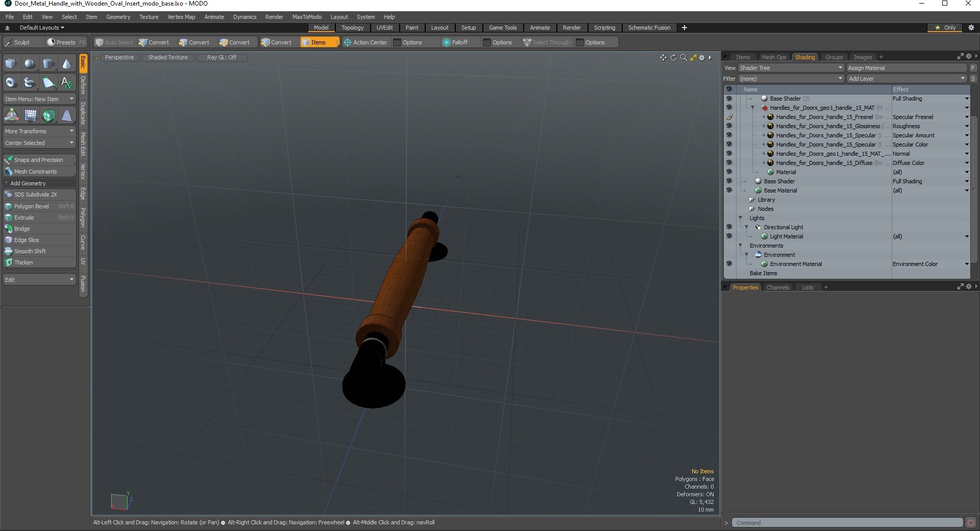This screenshot has width=980, height=531.
Task: Click the SDS Subdivide 2X button
Action: coord(39,195)
